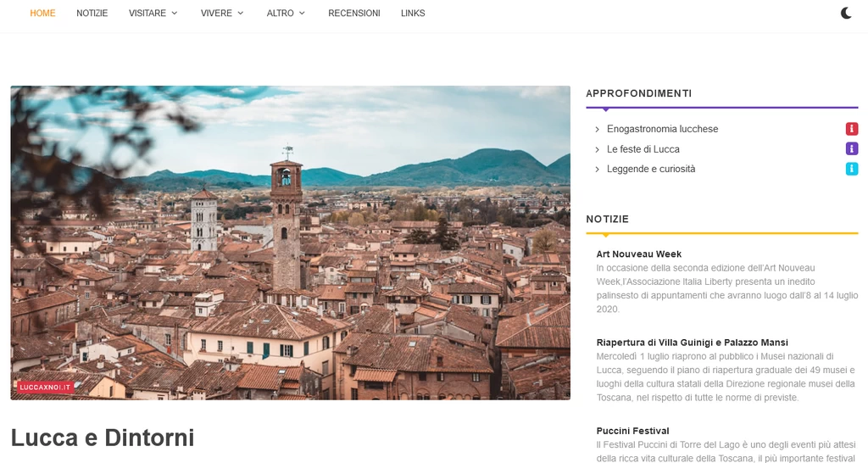Screen dimensions: 868x463
Task: Click the Lucca e Dintorni heading
Action: (x=103, y=438)
